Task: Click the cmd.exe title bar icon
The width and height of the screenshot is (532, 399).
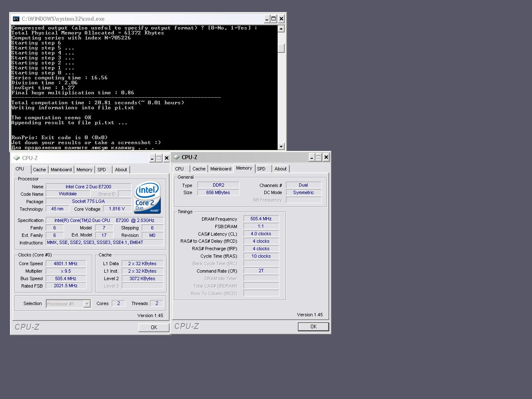Action: (16, 19)
